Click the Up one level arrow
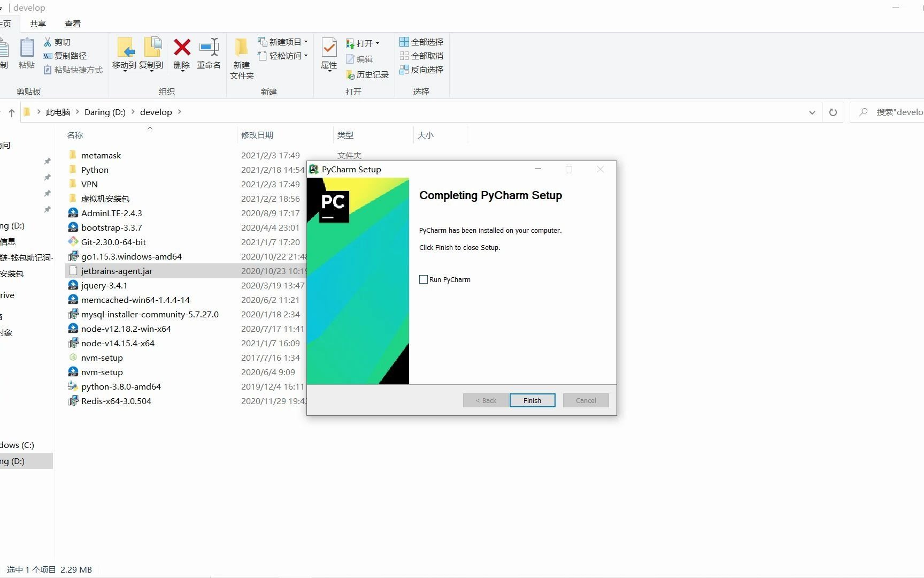The height and width of the screenshot is (578, 924). (x=12, y=112)
